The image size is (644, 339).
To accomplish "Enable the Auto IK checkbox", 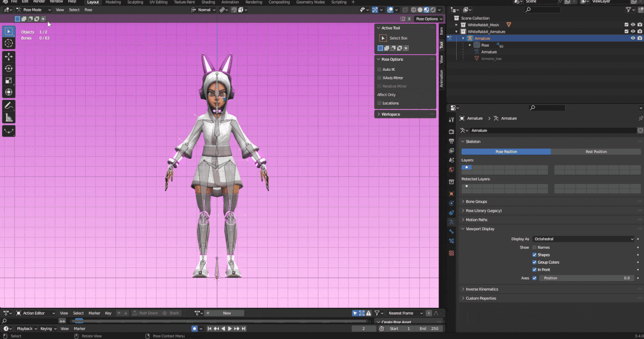I will pyautogui.click(x=379, y=69).
